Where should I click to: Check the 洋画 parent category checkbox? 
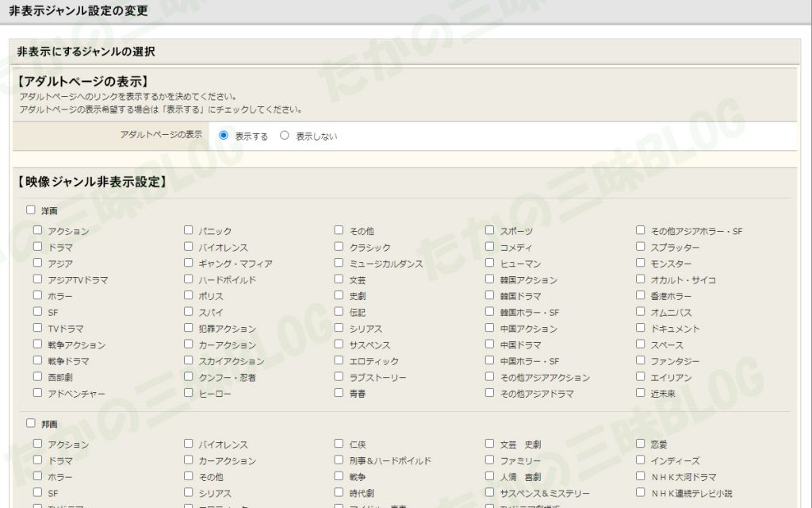click(31, 210)
